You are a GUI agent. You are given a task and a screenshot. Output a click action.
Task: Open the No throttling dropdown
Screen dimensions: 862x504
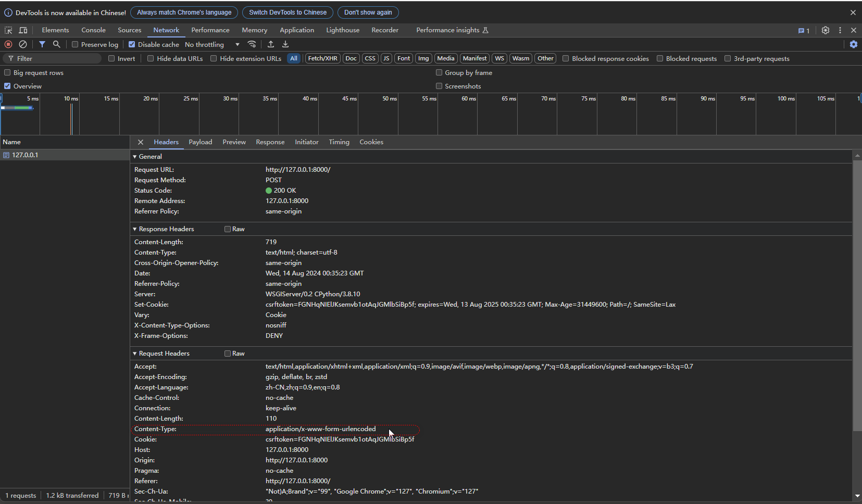coord(213,44)
